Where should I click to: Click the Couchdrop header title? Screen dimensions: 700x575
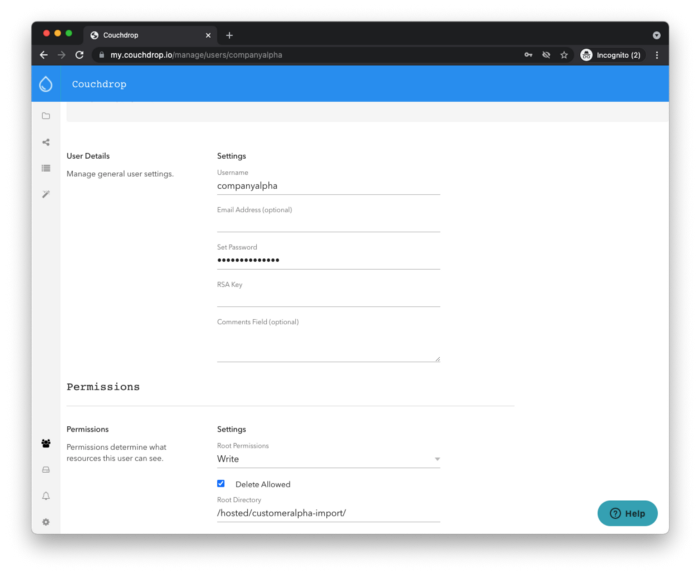point(99,84)
